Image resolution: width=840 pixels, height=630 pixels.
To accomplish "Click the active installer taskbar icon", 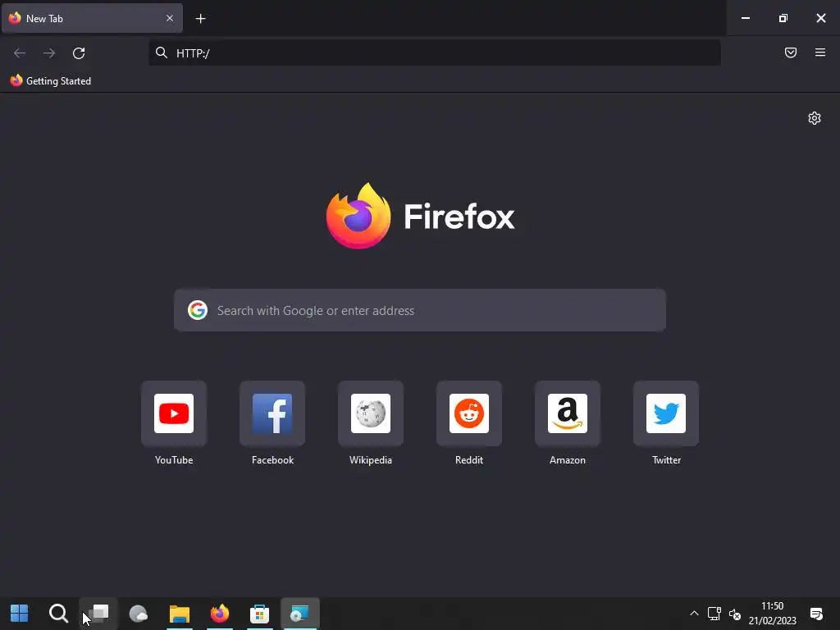I will tap(300, 614).
